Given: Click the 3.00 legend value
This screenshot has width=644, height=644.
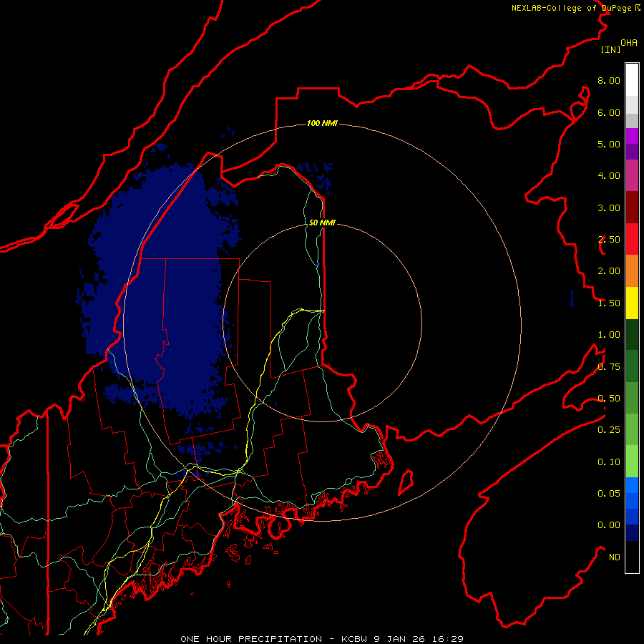Looking at the screenshot, I should [609, 208].
